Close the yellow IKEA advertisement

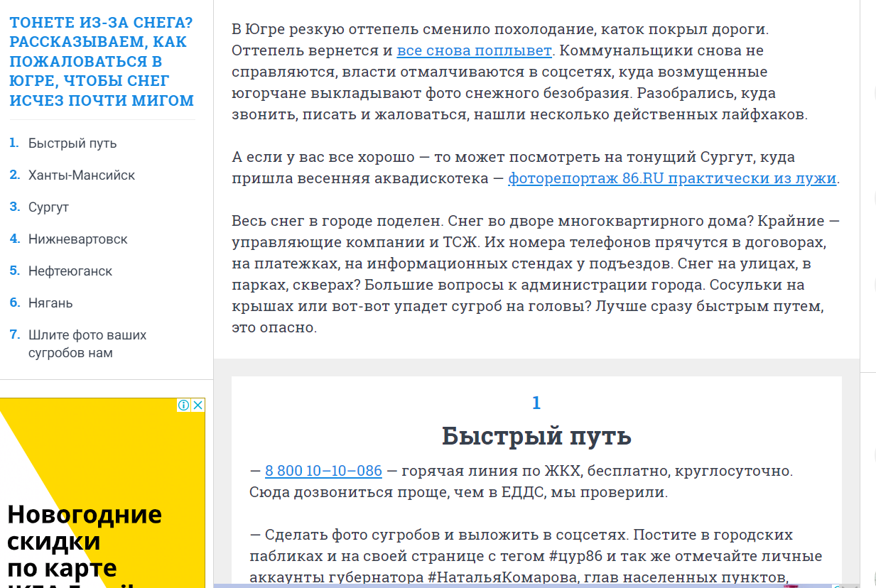point(198,405)
